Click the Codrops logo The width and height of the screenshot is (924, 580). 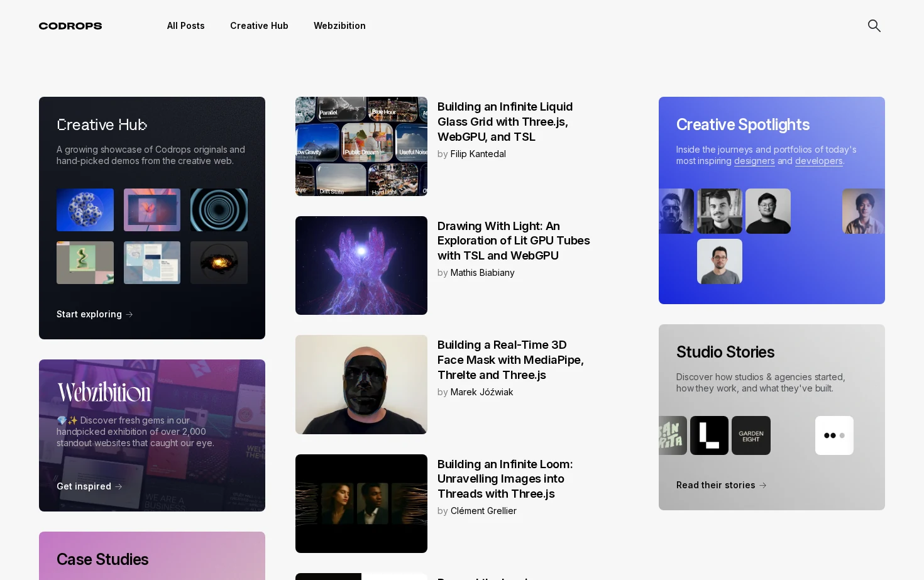70,26
